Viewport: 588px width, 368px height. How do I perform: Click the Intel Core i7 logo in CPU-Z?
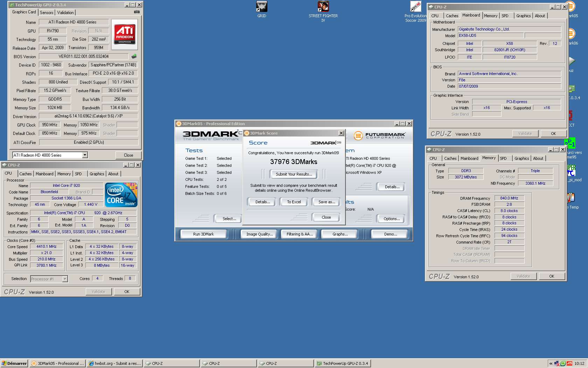121,195
